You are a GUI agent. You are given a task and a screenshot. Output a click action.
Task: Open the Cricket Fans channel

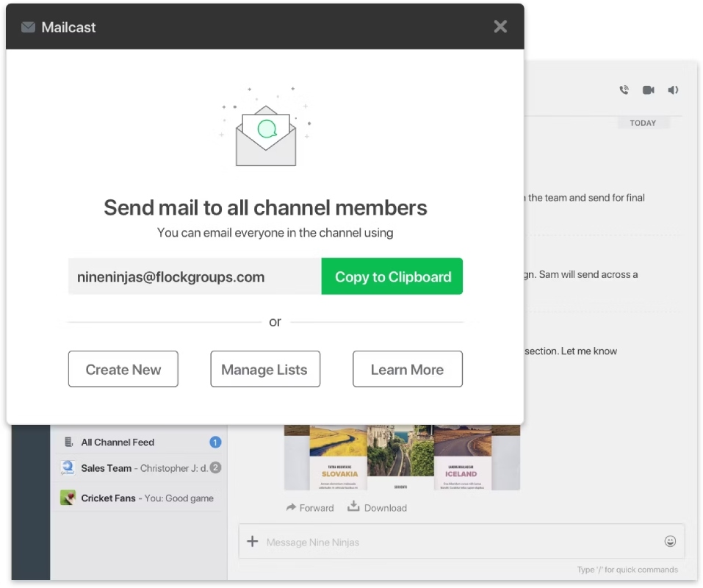(x=140, y=498)
